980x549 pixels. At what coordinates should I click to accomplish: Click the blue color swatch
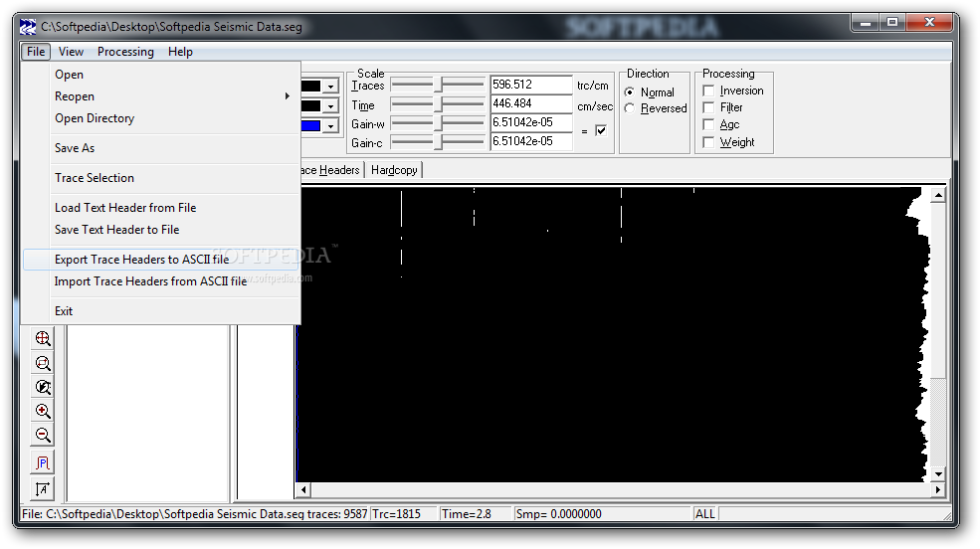coord(311,126)
